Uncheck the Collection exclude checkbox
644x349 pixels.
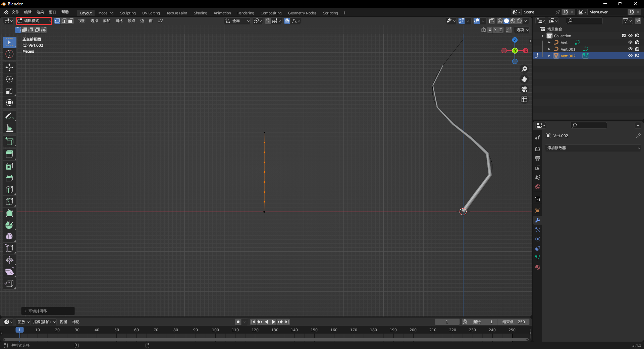(x=624, y=36)
